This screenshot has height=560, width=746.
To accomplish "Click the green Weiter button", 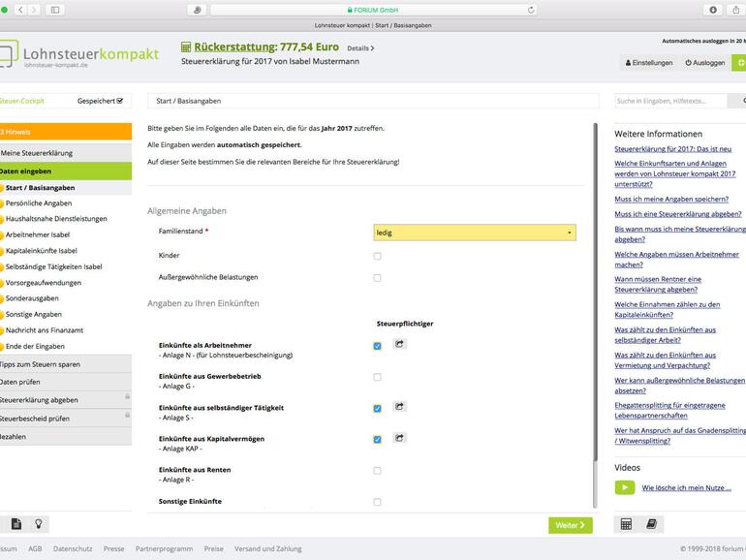I will click(570, 525).
